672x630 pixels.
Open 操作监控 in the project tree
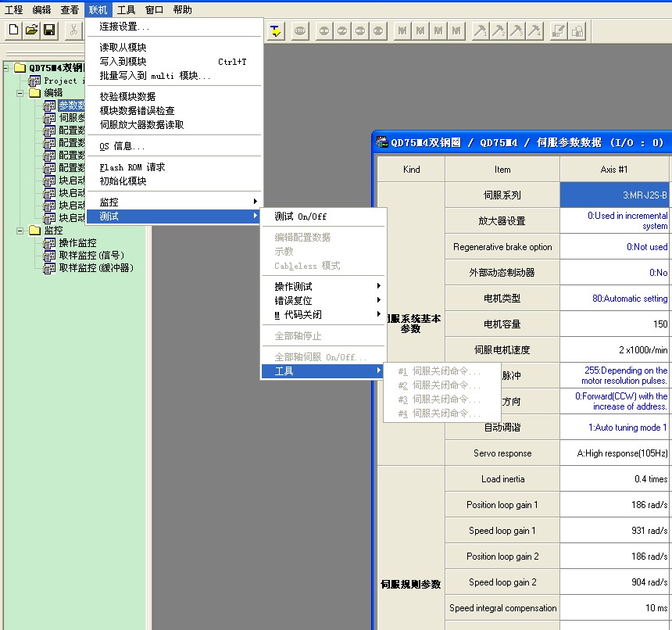[77, 243]
